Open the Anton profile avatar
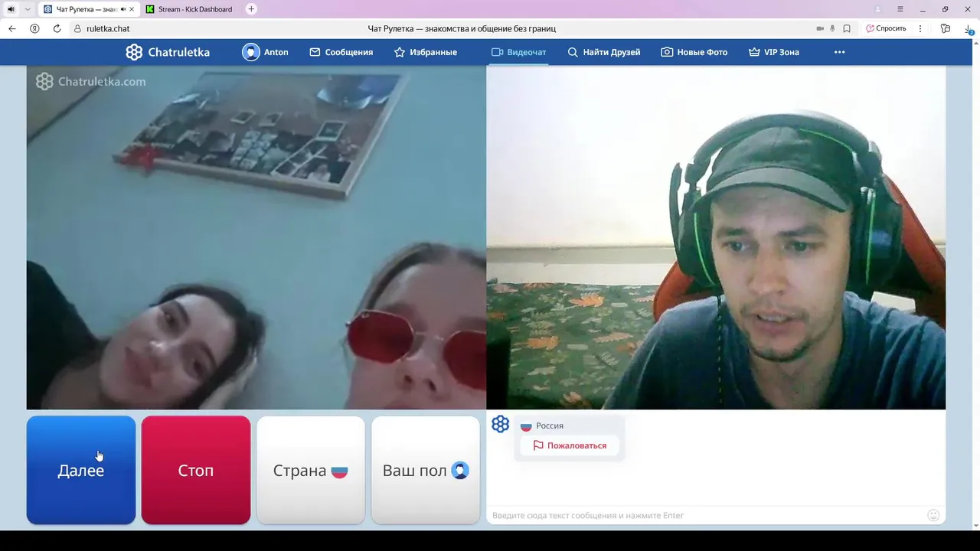The width and height of the screenshot is (980, 551). coord(250,52)
